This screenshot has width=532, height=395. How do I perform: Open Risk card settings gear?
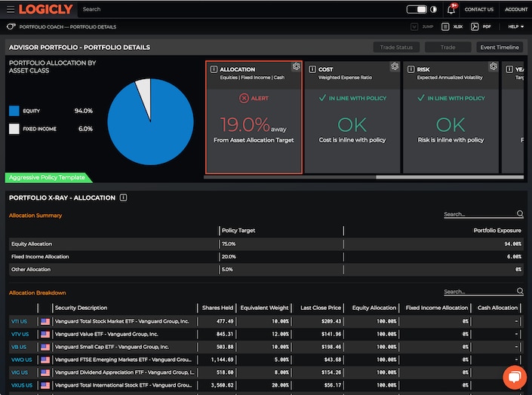click(x=494, y=66)
